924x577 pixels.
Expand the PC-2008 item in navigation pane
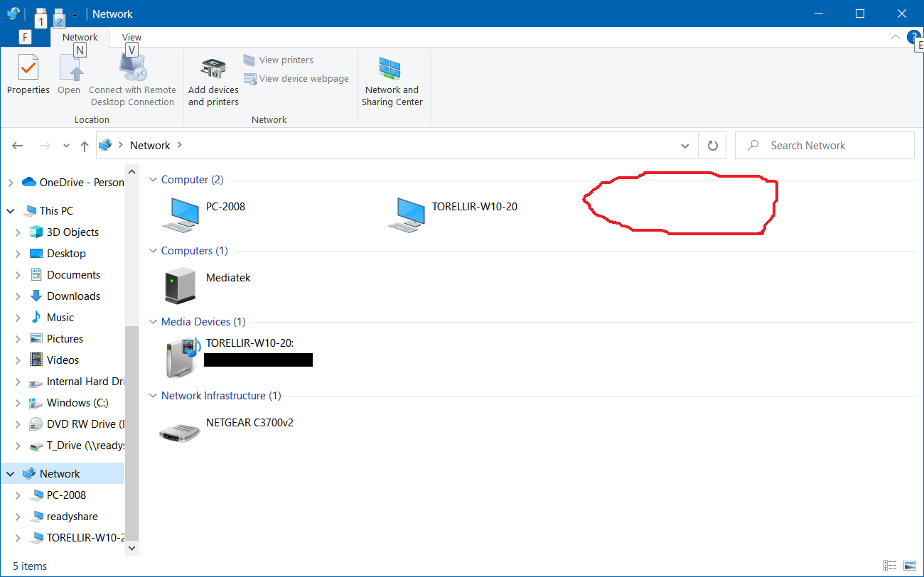point(18,495)
